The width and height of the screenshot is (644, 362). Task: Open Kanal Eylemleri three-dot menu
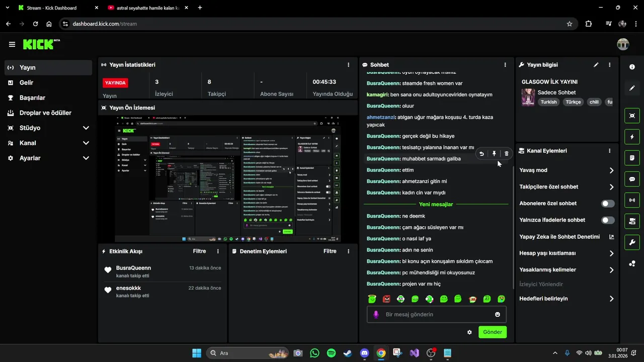coord(610,151)
